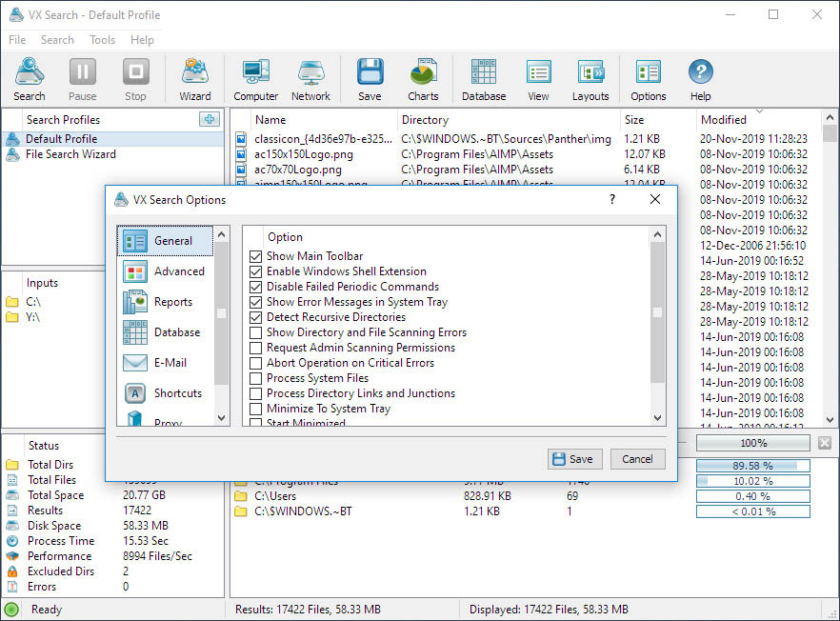
Task: Click the up arrow of the option list
Action: tap(657, 234)
